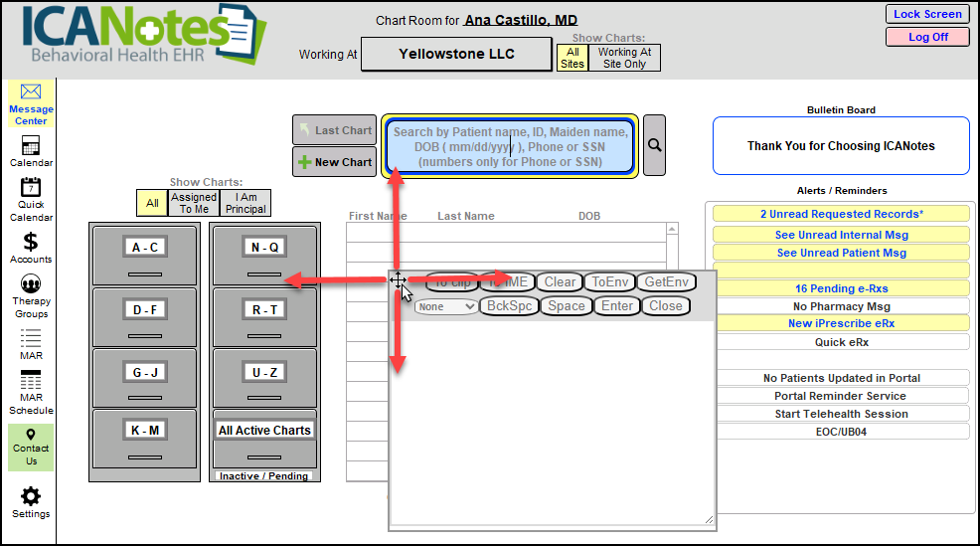Filter charts by Assigned To Me

coord(194,203)
